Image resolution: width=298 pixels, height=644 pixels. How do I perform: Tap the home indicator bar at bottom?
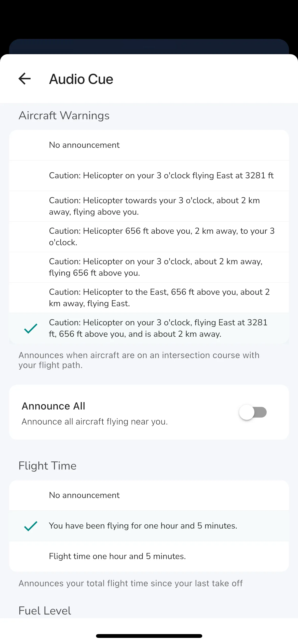click(x=149, y=636)
